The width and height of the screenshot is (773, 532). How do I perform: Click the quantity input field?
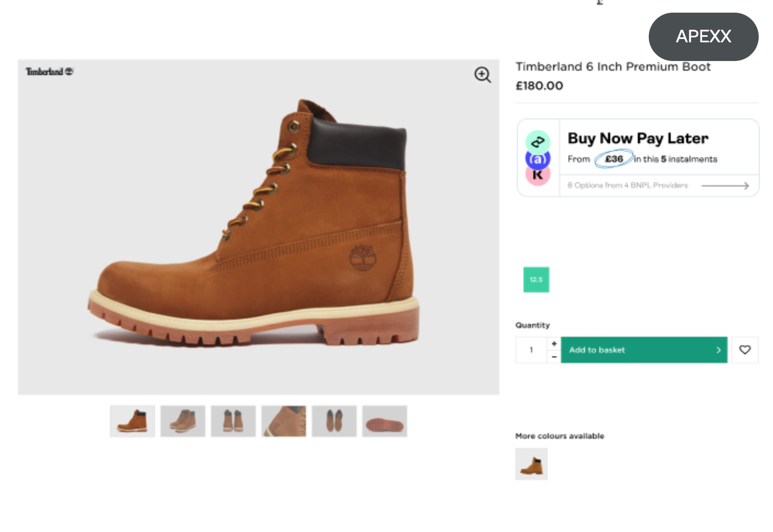coord(531,350)
